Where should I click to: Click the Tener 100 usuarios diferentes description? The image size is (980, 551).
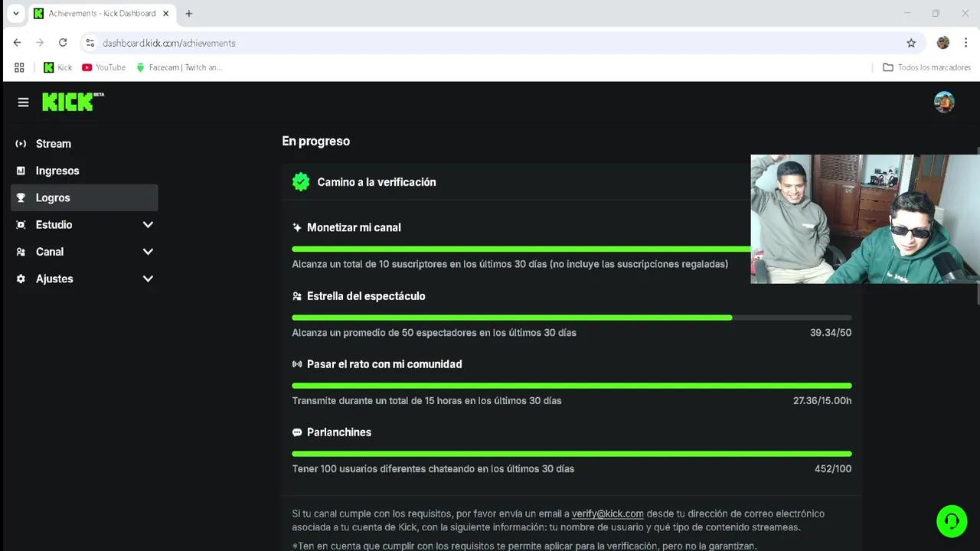coord(433,469)
